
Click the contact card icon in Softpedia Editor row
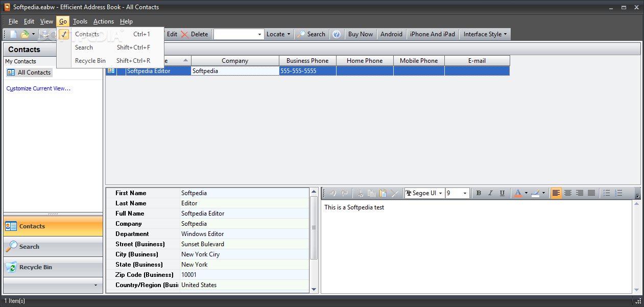coord(111,71)
